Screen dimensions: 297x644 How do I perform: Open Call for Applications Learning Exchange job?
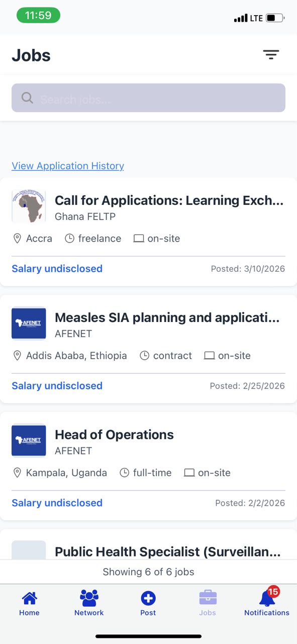point(169,200)
